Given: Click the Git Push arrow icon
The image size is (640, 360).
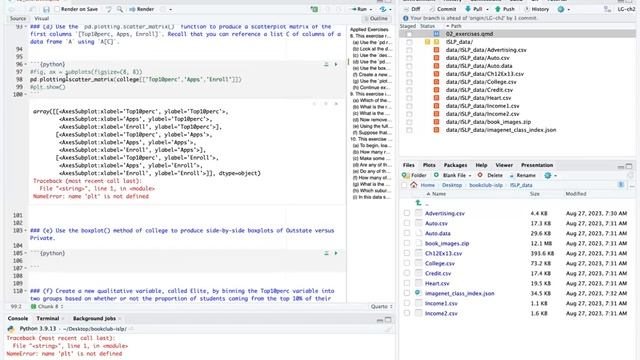Looking at the screenshot, I should [x=498, y=9].
